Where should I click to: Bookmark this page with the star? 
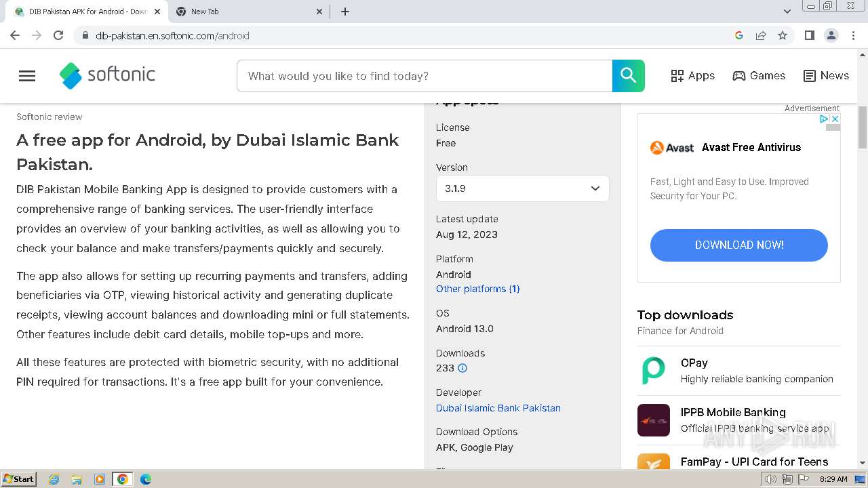(x=783, y=35)
